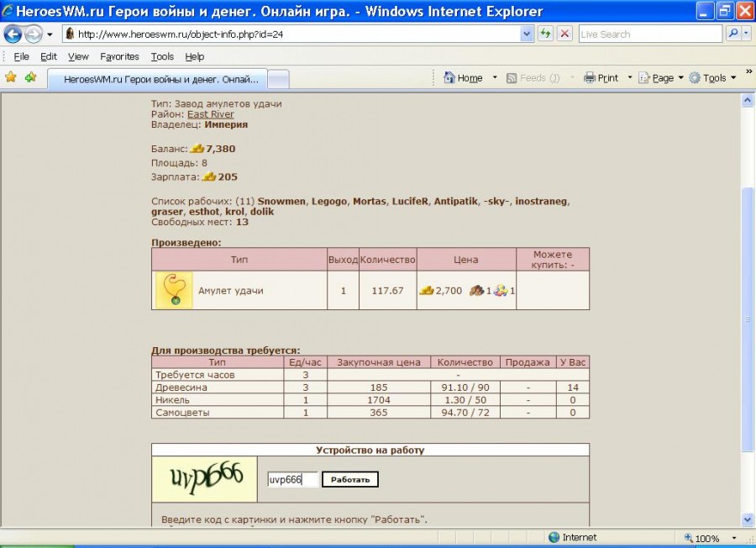
Task: Click worker name LucifeR
Action: coord(410,202)
